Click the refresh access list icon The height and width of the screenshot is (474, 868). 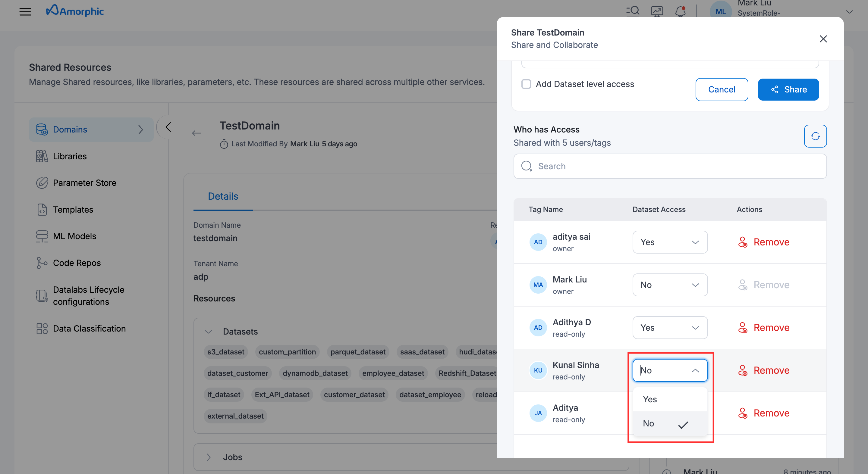815,136
